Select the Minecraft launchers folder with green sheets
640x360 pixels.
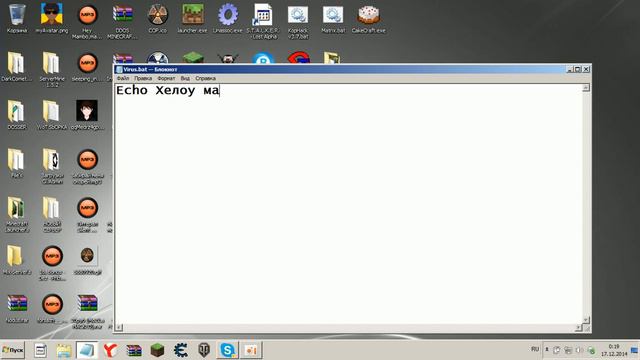16,214
